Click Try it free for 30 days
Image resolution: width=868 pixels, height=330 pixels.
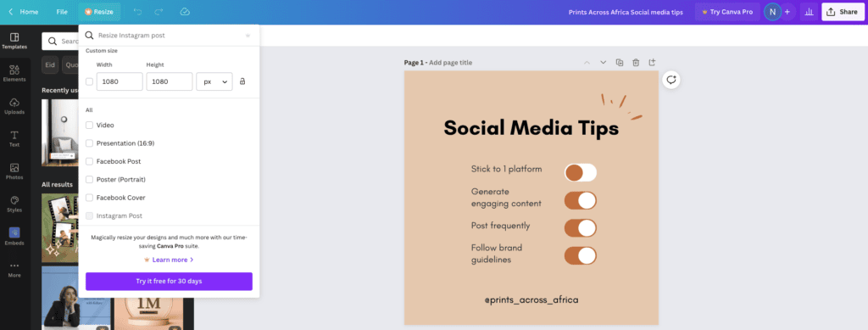pos(169,282)
